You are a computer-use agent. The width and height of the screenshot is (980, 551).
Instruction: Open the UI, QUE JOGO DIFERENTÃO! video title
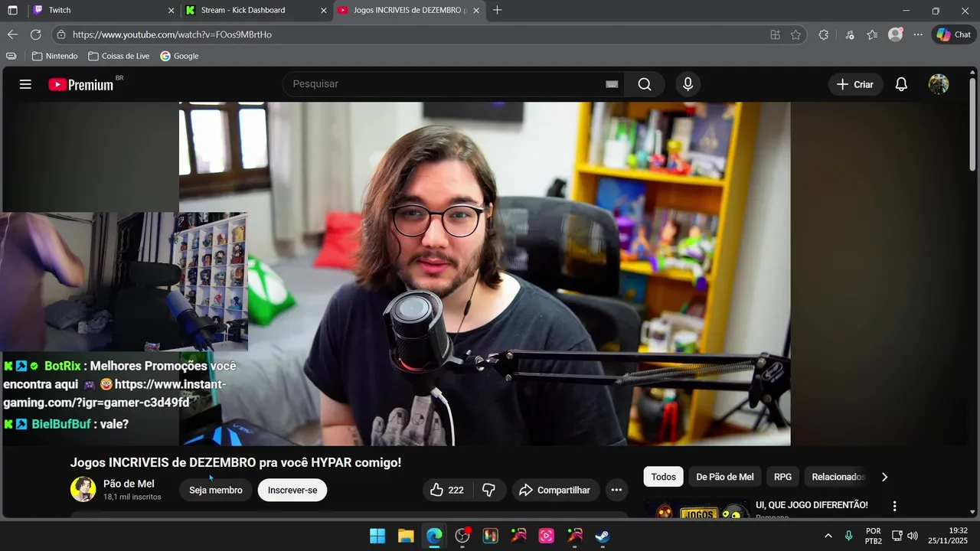(x=812, y=505)
